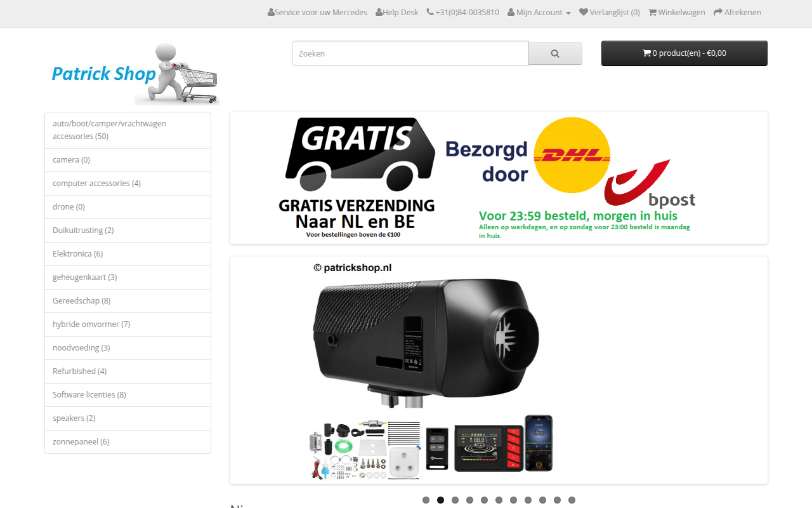This screenshot has width=812, height=508.
Task: Go to Winkelwagen in top bar
Action: click(x=677, y=12)
